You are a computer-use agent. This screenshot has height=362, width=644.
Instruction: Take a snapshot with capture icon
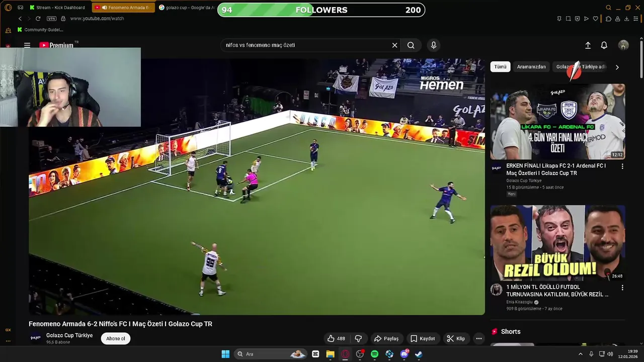pyautogui.click(x=568, y=19)
